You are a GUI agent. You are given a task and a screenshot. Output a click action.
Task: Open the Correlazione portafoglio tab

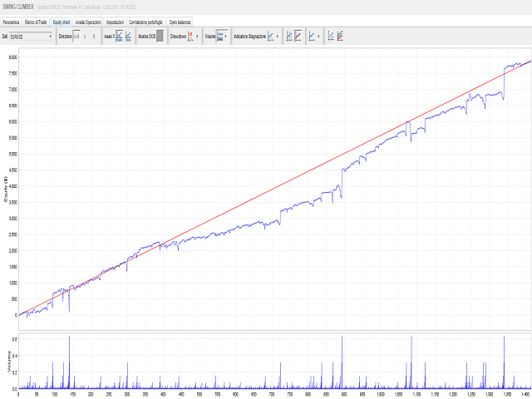tap(146, 22)
